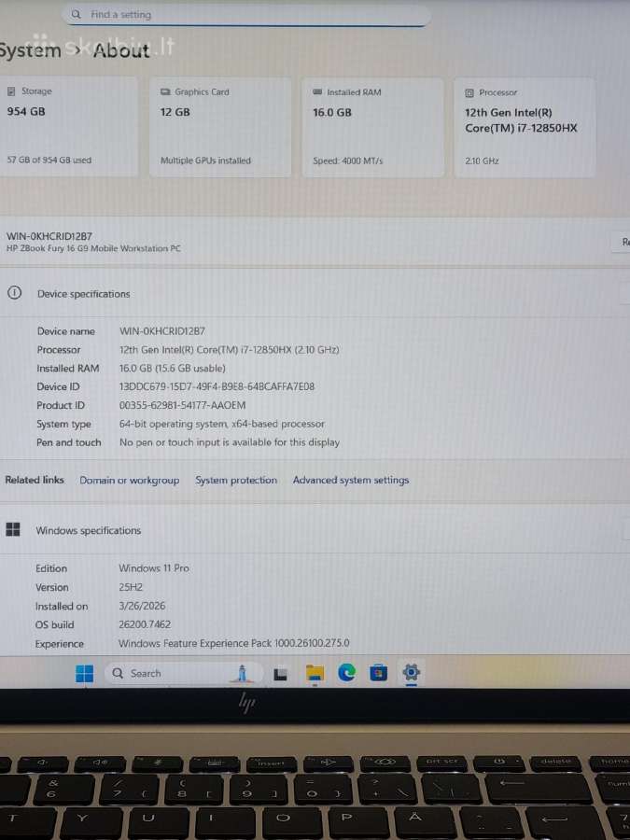Click the Storage drive icon
The width and height of the screenshot is (630, 840).
click(11, 91)
